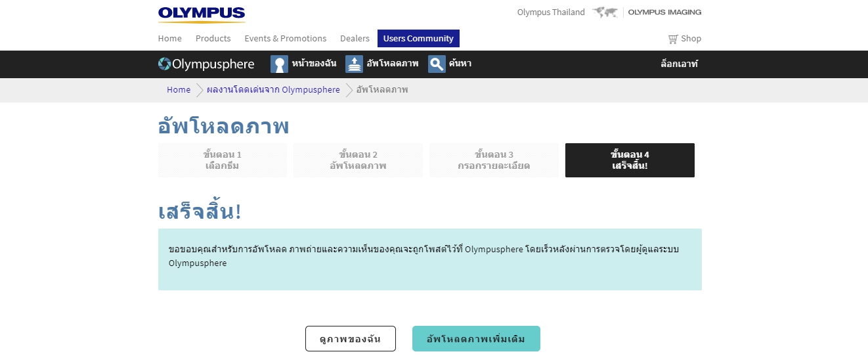Click the อัพโหลดภาพ breadcrumb text
The height and width of the screenshot is (358, 868).
click(x=382, y=90)
